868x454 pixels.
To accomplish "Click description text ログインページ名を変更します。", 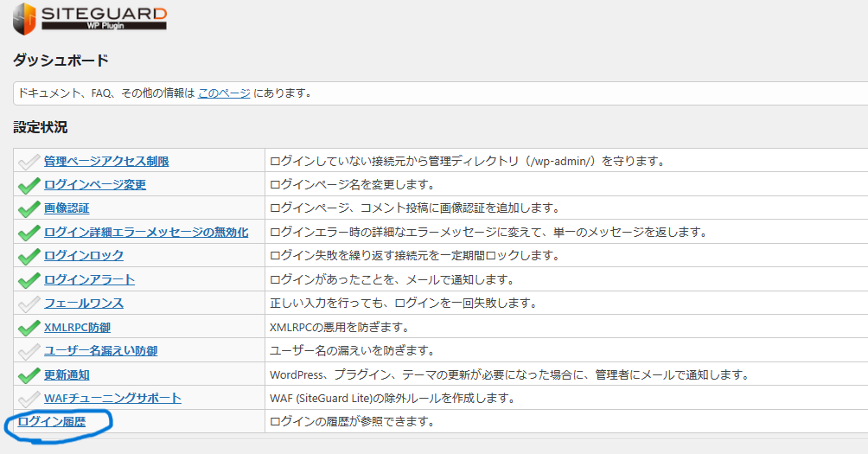I will [x=353, y=184].
